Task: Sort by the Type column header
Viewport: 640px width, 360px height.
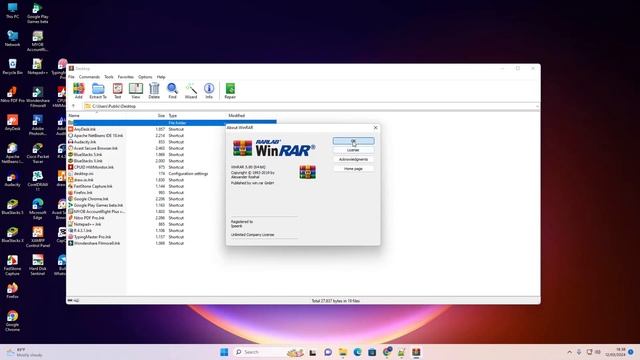Action: 173,116
